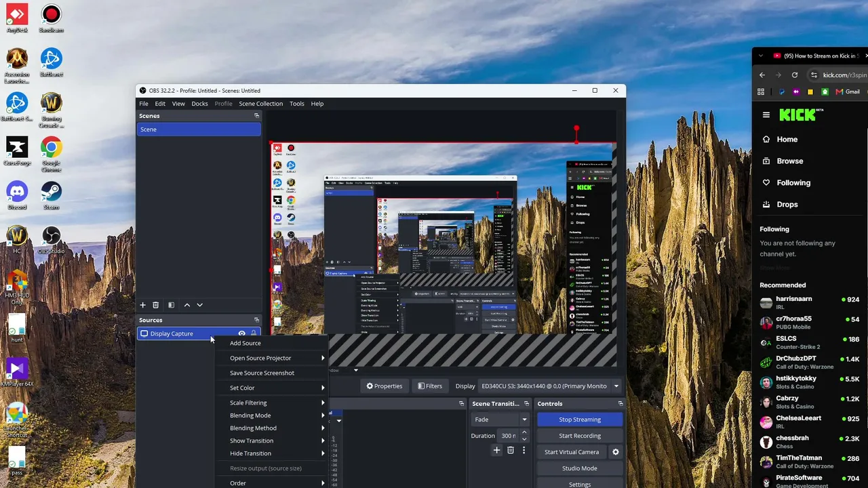868x488 pixels.
Task: Open the browser Apps grid shortcut
Action: 761,91
